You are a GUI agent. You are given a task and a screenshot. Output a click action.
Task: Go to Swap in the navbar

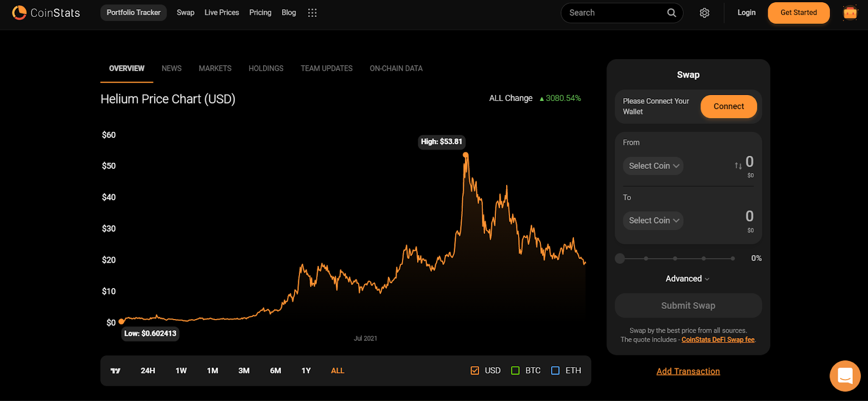(186, 12)
